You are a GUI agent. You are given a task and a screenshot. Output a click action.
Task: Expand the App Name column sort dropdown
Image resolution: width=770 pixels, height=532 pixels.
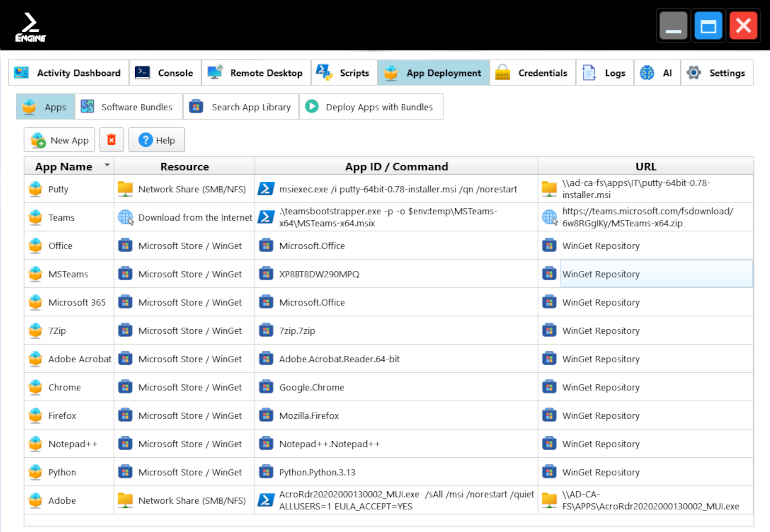[107, 166]
